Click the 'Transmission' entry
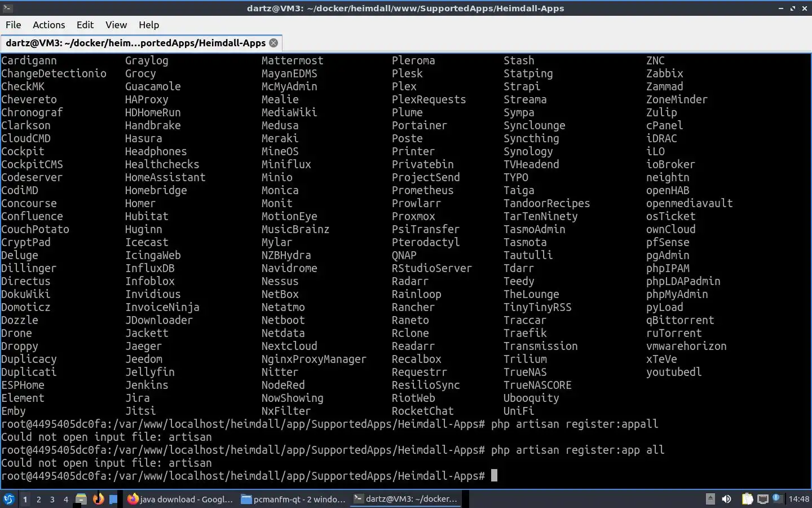Screen dimensions: 812x508 [x=540, y=346]
